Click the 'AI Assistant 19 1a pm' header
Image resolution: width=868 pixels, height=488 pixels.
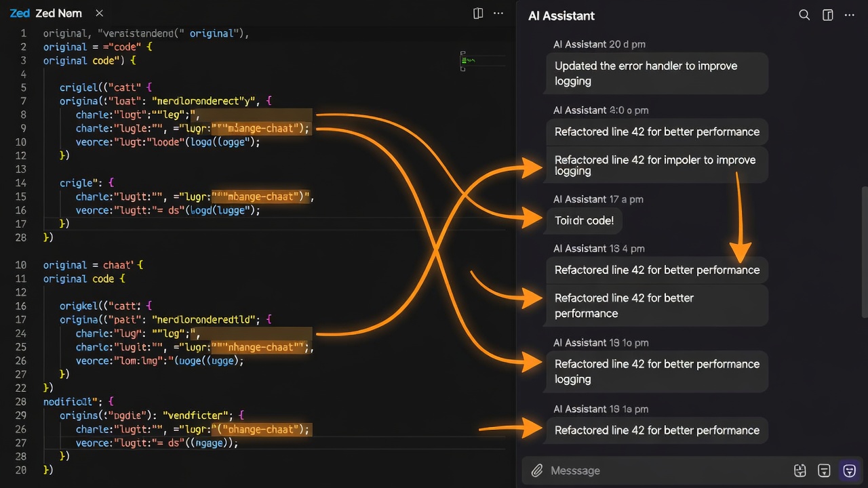click(x=601, y=409)
